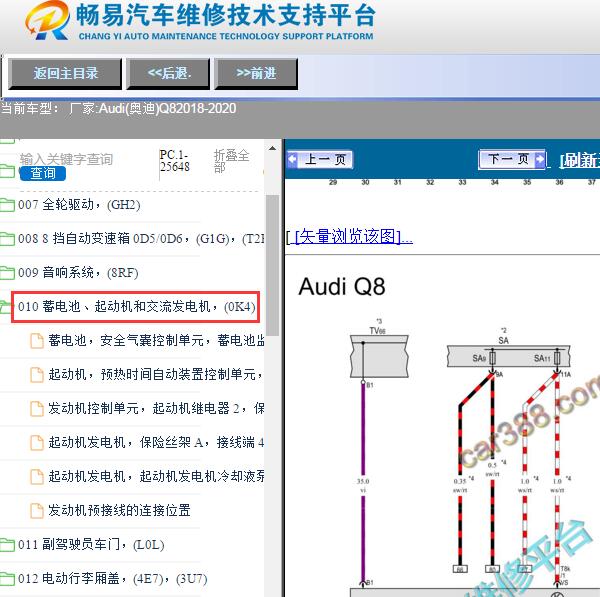The width and height of the screenshot is (600, 597).
Task: Click document icon for 蓄电池，安全气囊控制单元
Action: (x=37, y=341)
